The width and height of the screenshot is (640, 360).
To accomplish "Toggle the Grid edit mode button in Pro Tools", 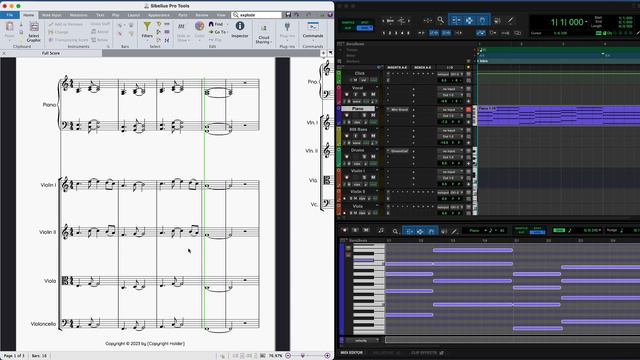I will pyautogui.click(x=364, y=28).
